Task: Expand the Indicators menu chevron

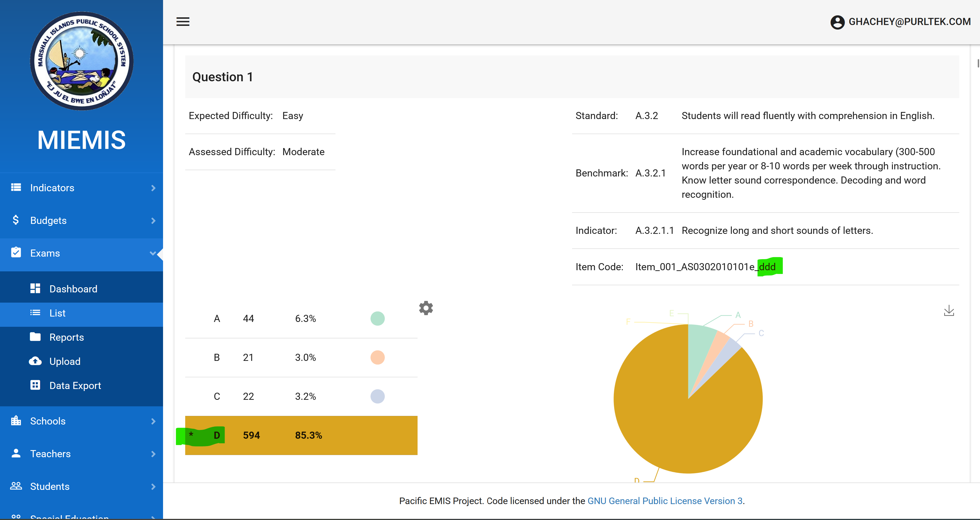Action: click(153, 188)
